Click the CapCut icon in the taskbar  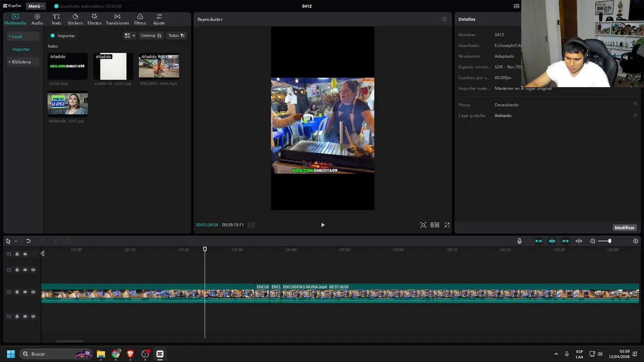point(160,354)
